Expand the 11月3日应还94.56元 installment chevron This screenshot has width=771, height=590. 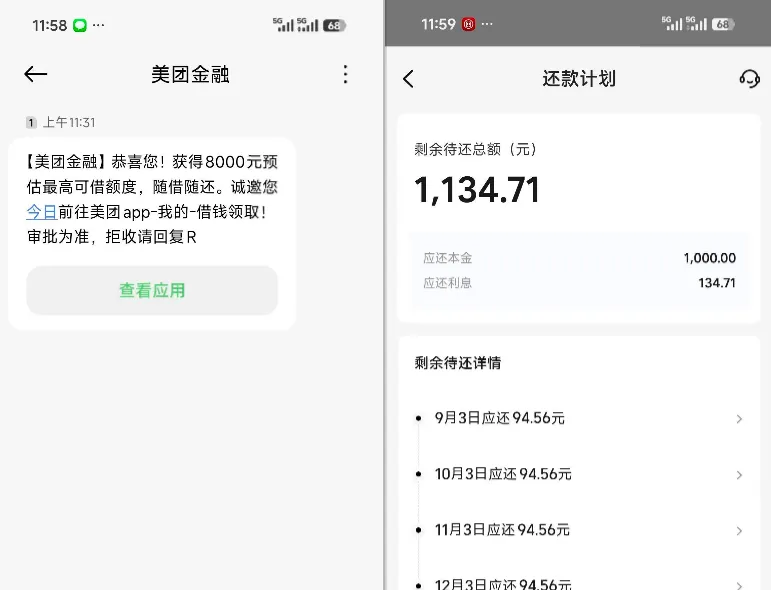click(739, 531)
